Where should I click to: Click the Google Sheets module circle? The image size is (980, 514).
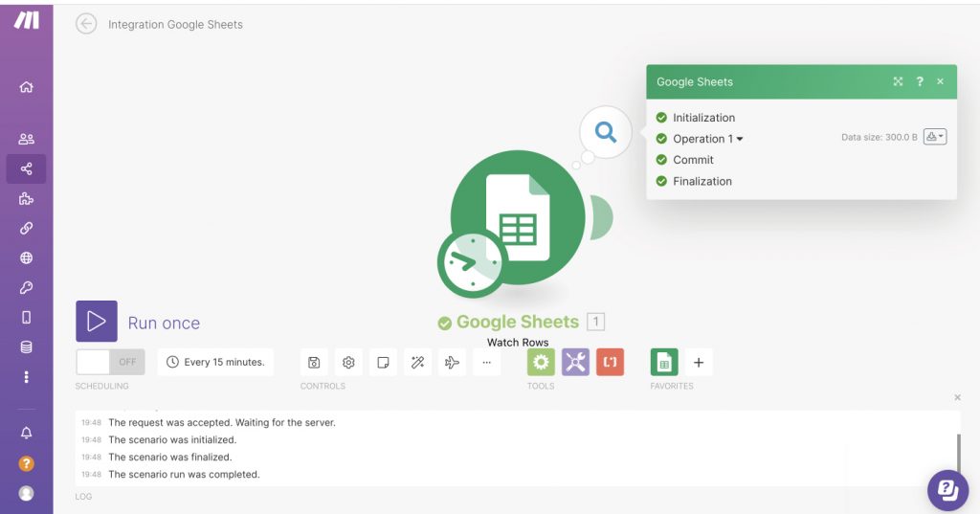pyautogui.click(x=518, y=217)
